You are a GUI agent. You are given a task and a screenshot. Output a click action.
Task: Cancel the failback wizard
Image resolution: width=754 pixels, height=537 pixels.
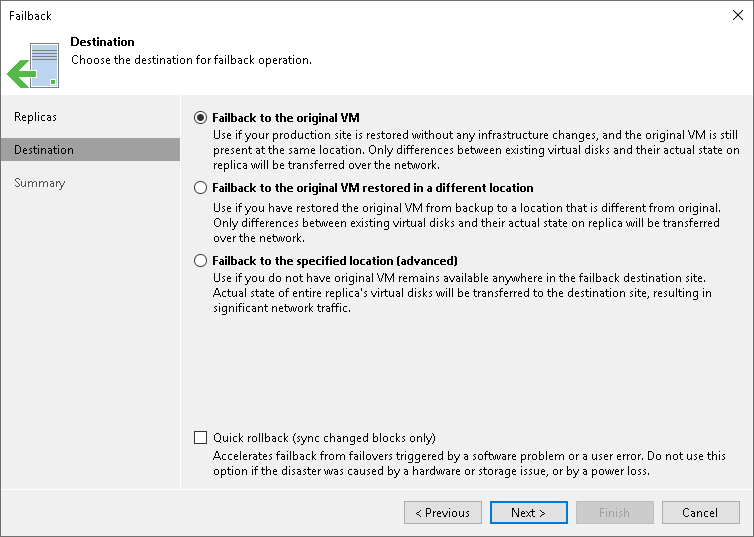point(700,513)
